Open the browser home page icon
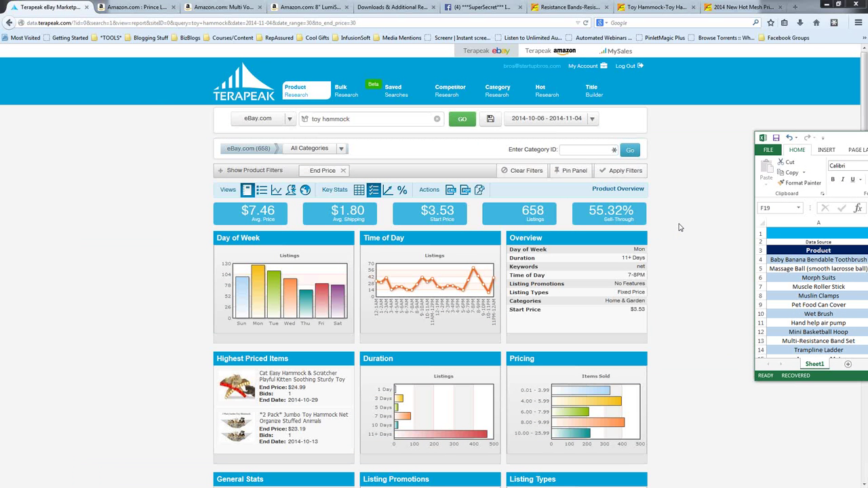868x488 pixels. (x=816, y=22)
